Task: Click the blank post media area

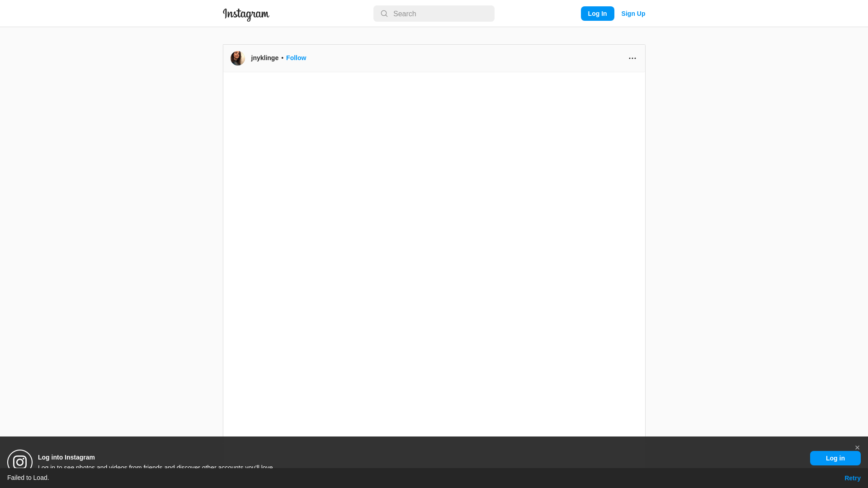Action: click(x=434, y=253)
